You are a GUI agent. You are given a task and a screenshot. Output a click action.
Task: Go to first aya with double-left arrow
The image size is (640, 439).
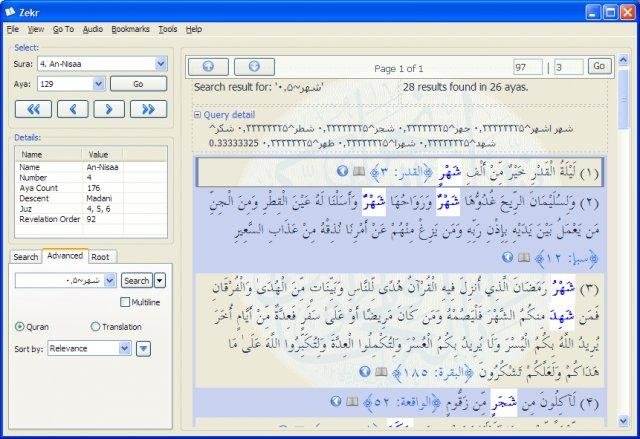coord(33,109)
